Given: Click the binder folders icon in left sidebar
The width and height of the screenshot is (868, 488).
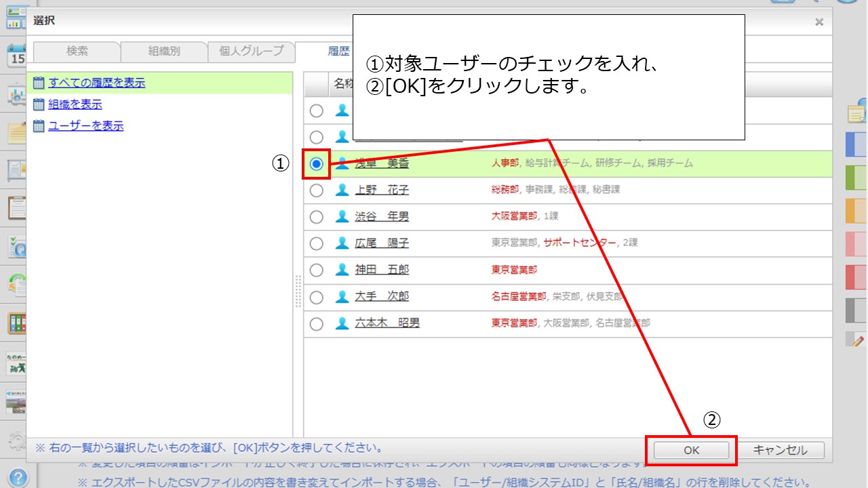Looking at the screenshot, I should click(x=16, y=323).
